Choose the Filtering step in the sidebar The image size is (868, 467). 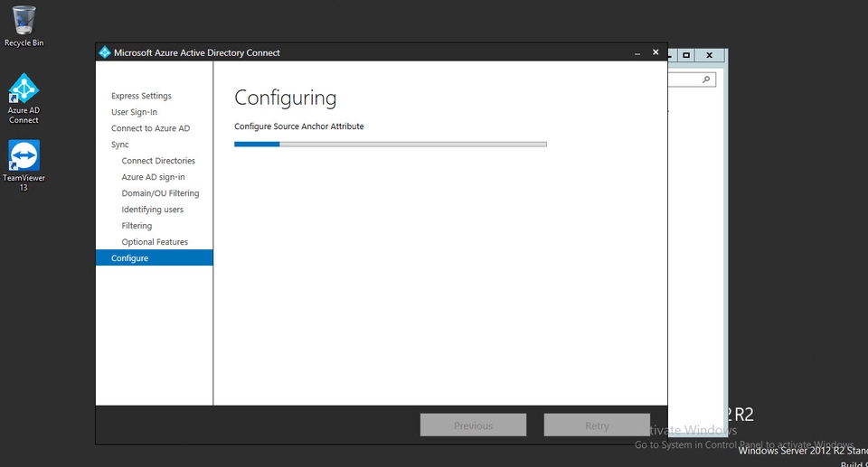click(x=137, y=226)
